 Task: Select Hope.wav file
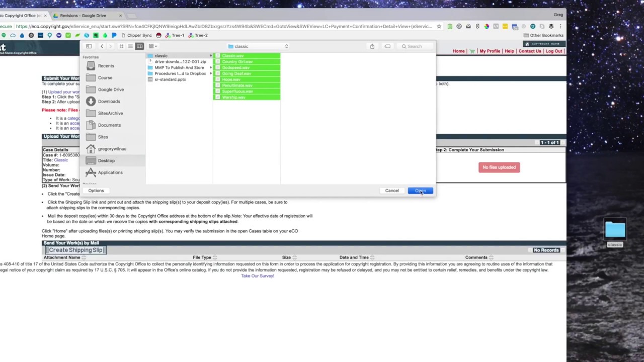click(x=247, y=79)
